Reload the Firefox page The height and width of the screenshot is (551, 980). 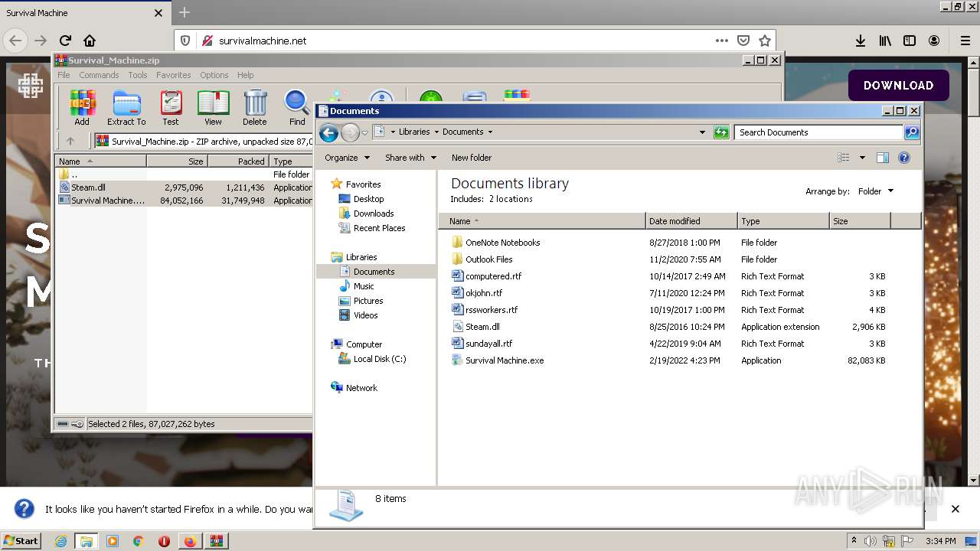click(x=65, y=41)
